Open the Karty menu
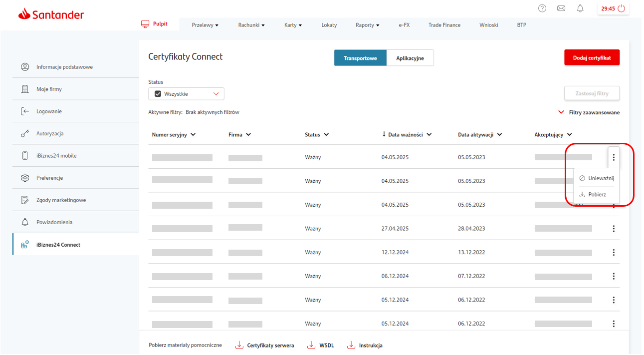This screenshot has width=644, height=355. pos(293,25)
